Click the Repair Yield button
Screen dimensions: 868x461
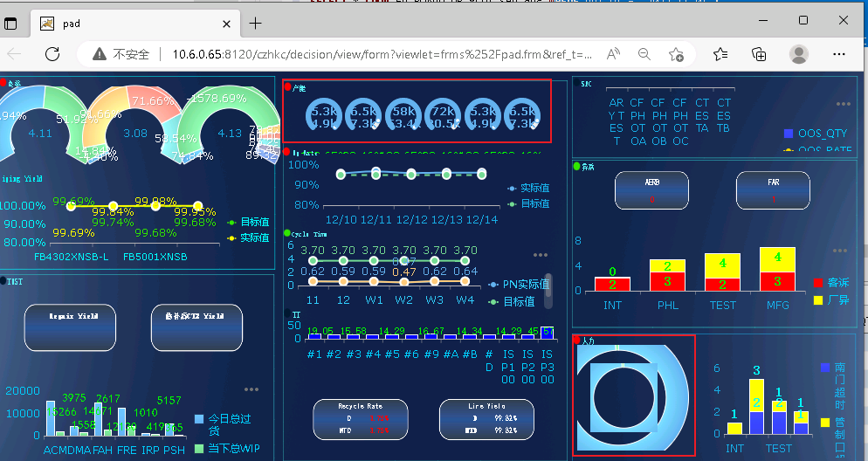click(x=71, y=327)
